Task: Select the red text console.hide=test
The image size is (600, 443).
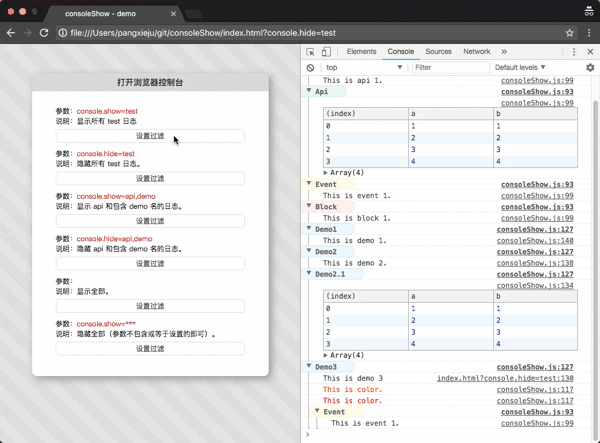Action: tap(106, 154)
